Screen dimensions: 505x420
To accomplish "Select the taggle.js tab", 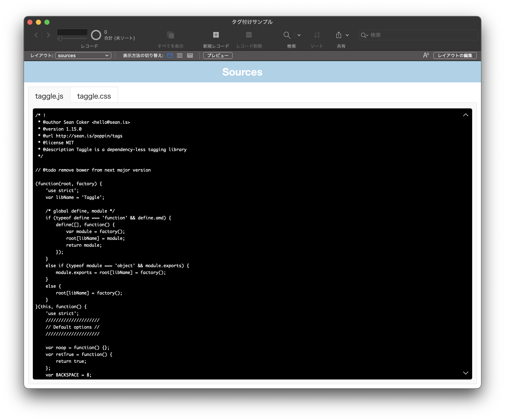I will click(x=49, y=96).
